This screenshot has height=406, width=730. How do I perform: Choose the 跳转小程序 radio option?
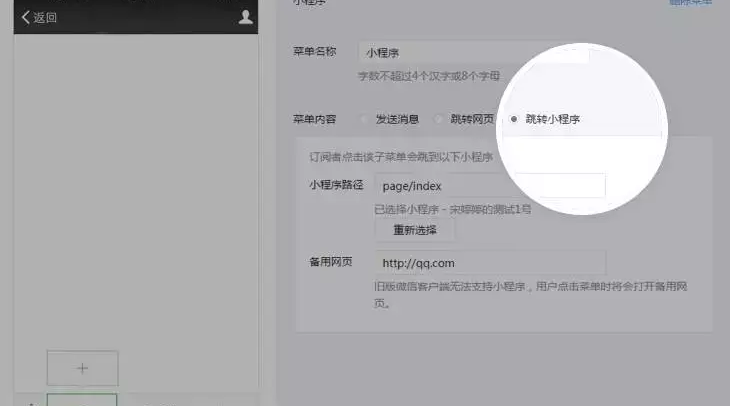point(514,119)
